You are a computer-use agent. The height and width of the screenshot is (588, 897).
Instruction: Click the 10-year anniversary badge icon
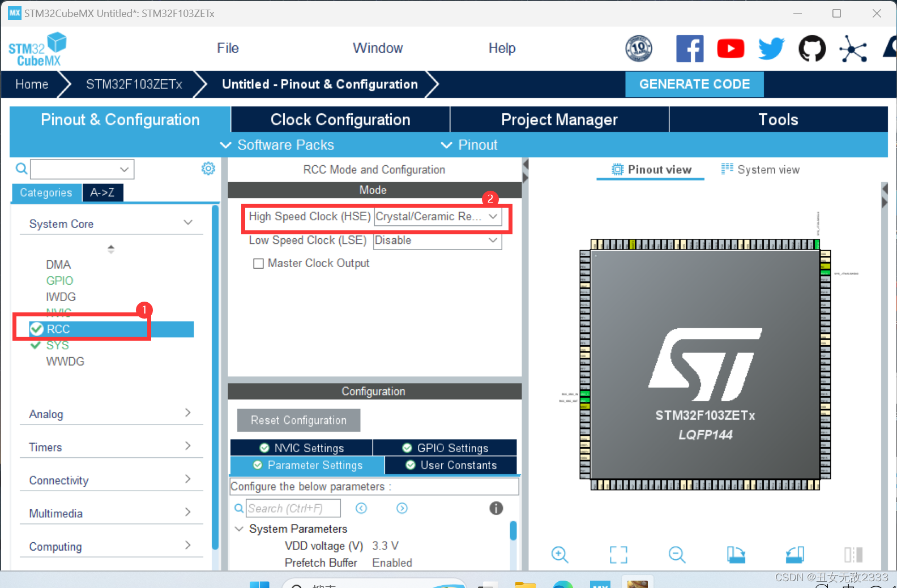point(639,49)
